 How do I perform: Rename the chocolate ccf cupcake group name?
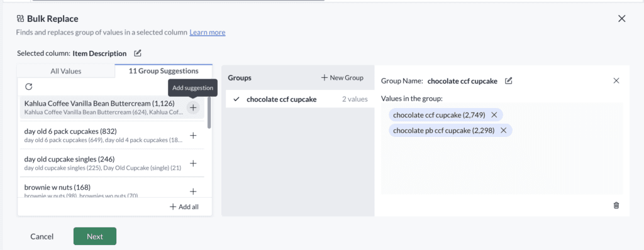point(508,81)
